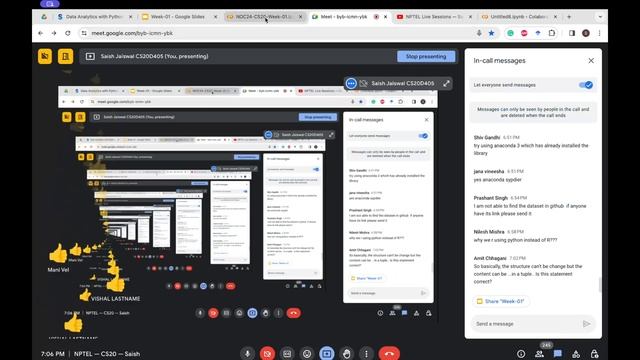Open the emoji reactions button

307,353
